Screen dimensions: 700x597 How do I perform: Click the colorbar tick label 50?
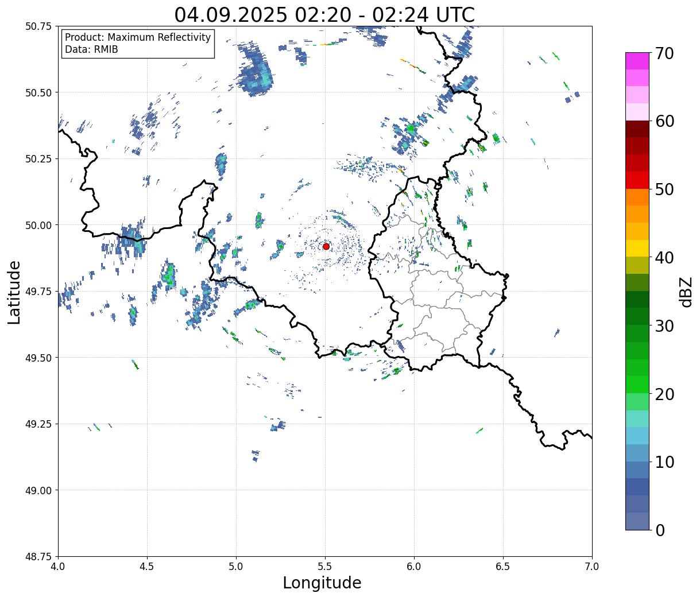click(x=664, y=189)
